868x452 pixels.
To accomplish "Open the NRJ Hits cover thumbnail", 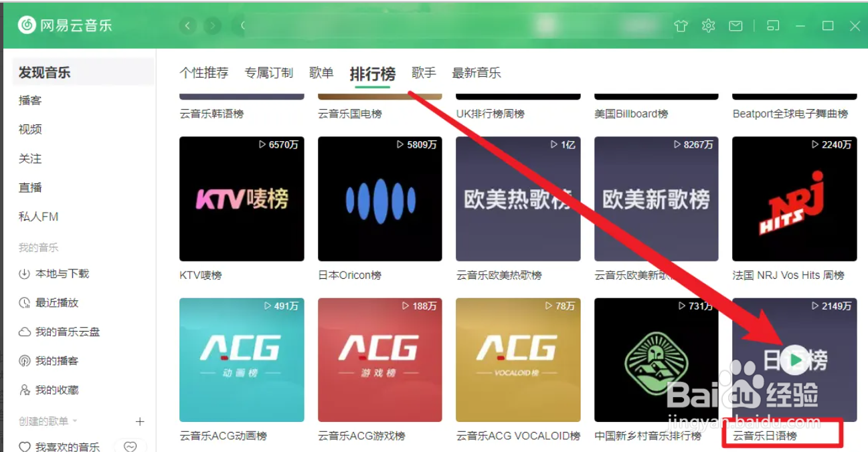I will (794, 199).
